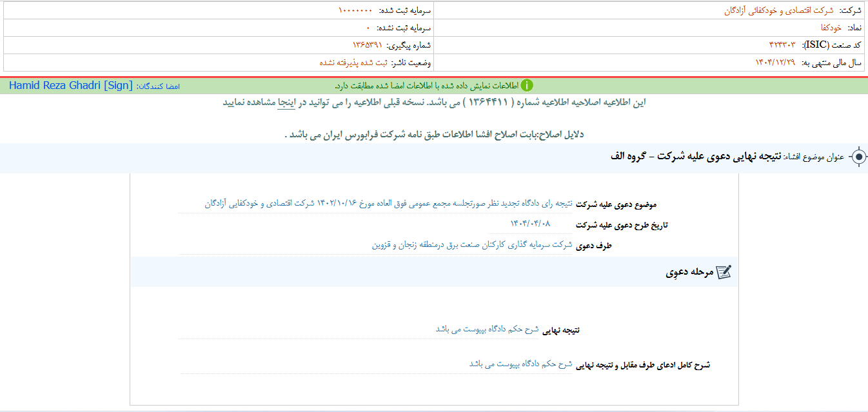Image resolution: width=868 pixels, height=412 pixels.
Task: Click the label طرف دعوی
Action: coord(593,246)
